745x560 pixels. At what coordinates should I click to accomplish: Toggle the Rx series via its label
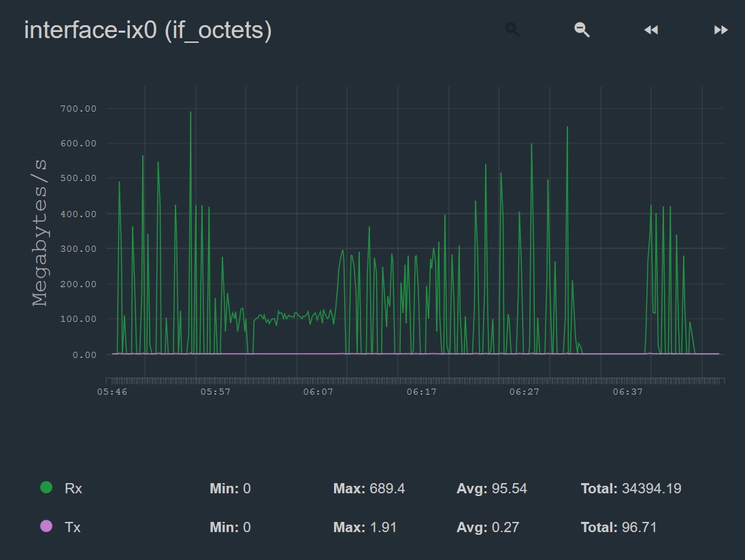73,489
